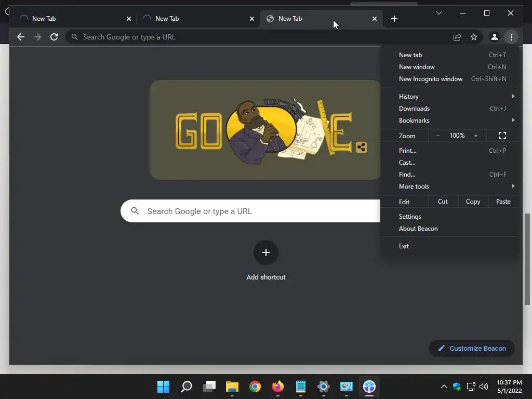Open taskbar Search magnifier
The width and height of the screenshot is (532, 399).
point(187,387)
